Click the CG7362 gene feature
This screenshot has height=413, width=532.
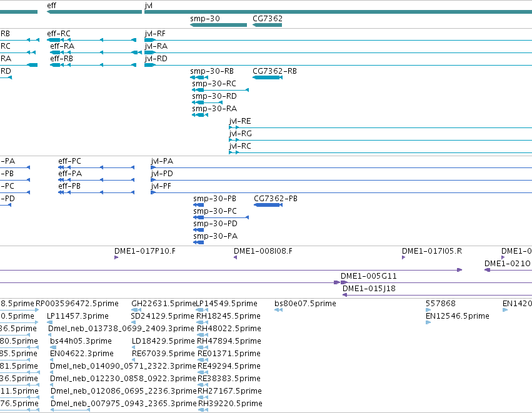coord(267,25)
